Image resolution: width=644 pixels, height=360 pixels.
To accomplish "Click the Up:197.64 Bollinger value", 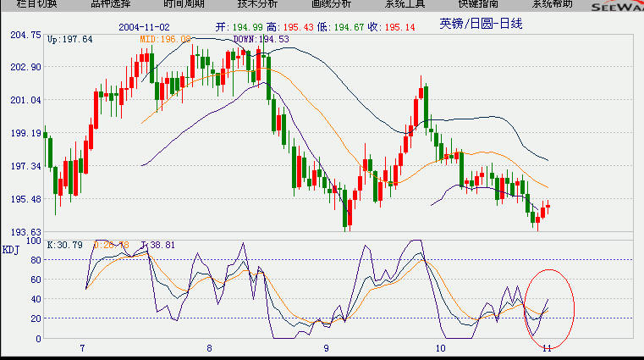I will [70, 40].
